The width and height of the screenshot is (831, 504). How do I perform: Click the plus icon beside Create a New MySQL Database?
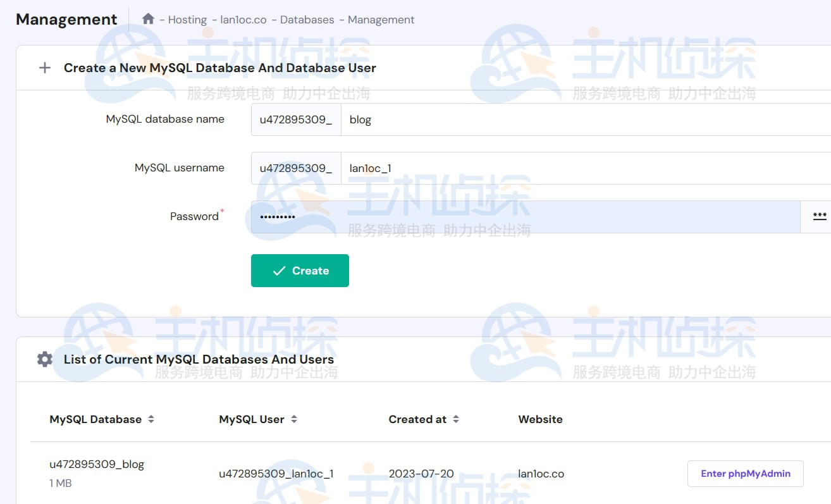[x=44, y=68]
